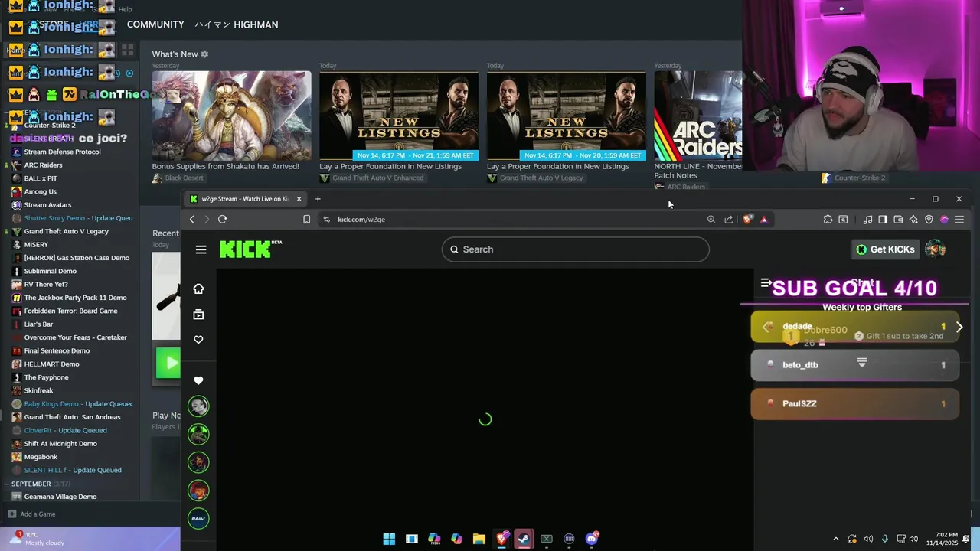Reload the kick.com page

[x=222, y=220]
